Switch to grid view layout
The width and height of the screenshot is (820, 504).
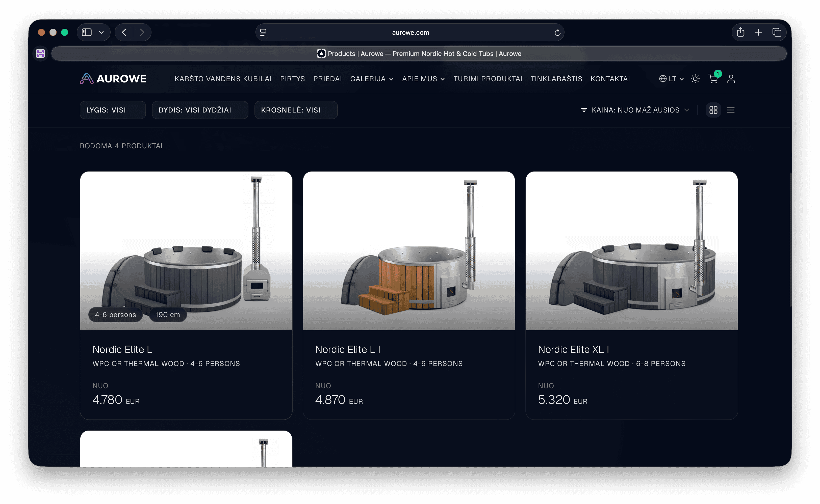click(x=713, y=110)
